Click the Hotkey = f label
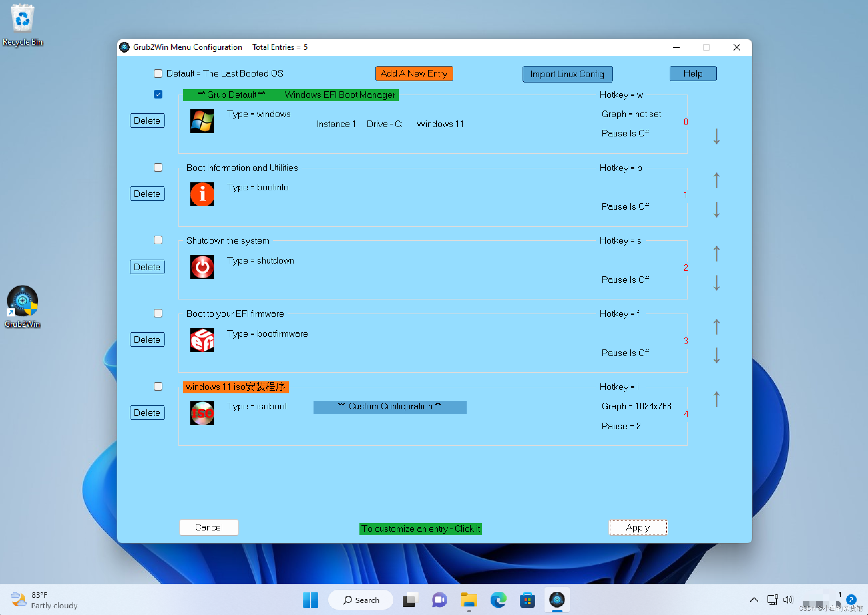This screenshot has height=615, width=868. (x=619, y=313)
